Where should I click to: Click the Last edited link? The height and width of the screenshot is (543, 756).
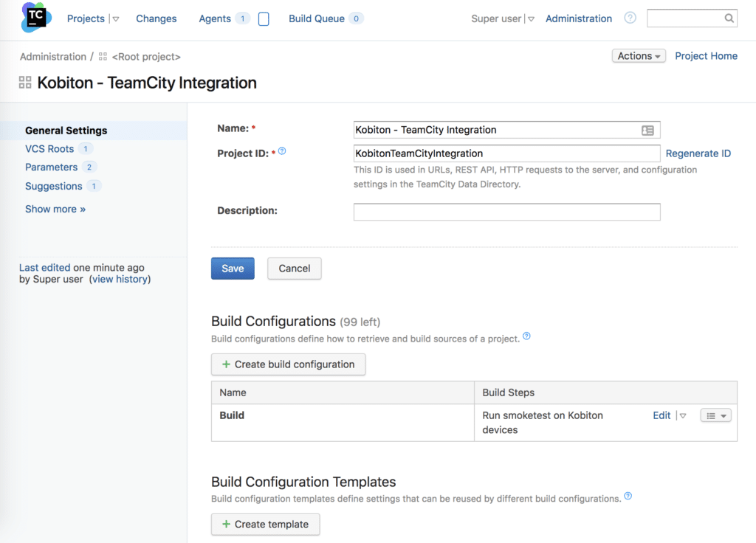[x=45, y=267]
